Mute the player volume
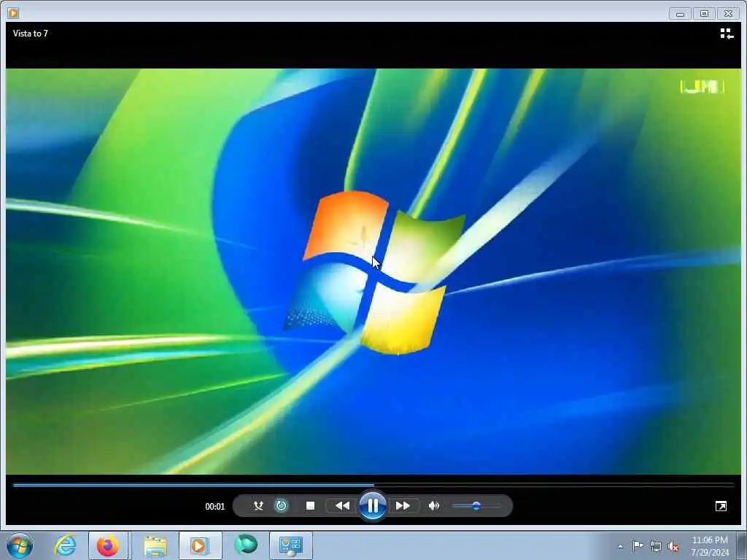 pos(433,506)
